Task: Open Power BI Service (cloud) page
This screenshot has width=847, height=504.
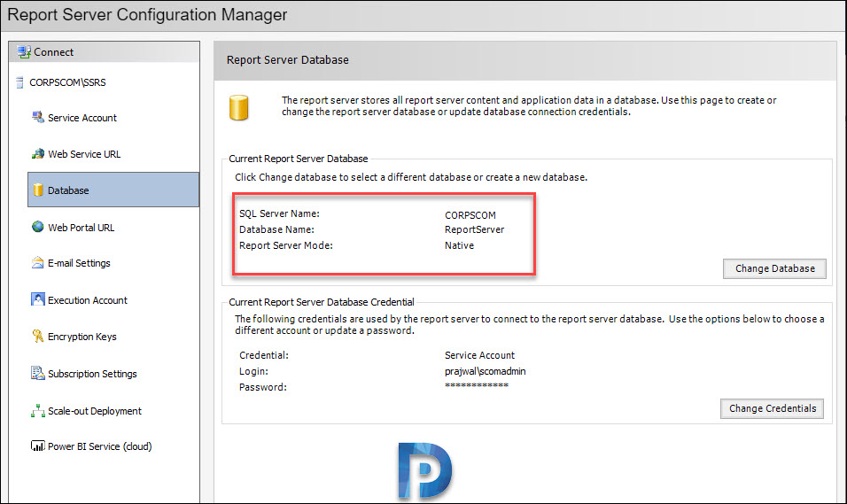Action: tap(100, 446)
